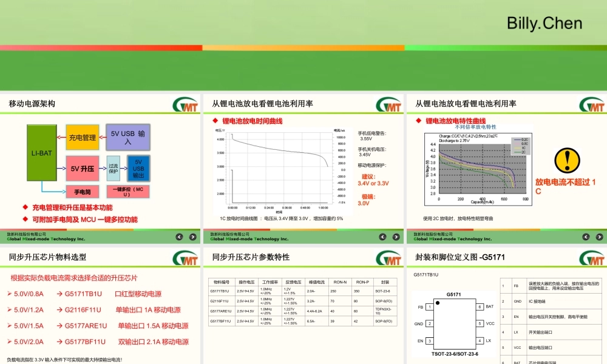Toggle the 2C curve in the discharge chart legend
The width and height of the screenshot is (607, 364).
519,153
